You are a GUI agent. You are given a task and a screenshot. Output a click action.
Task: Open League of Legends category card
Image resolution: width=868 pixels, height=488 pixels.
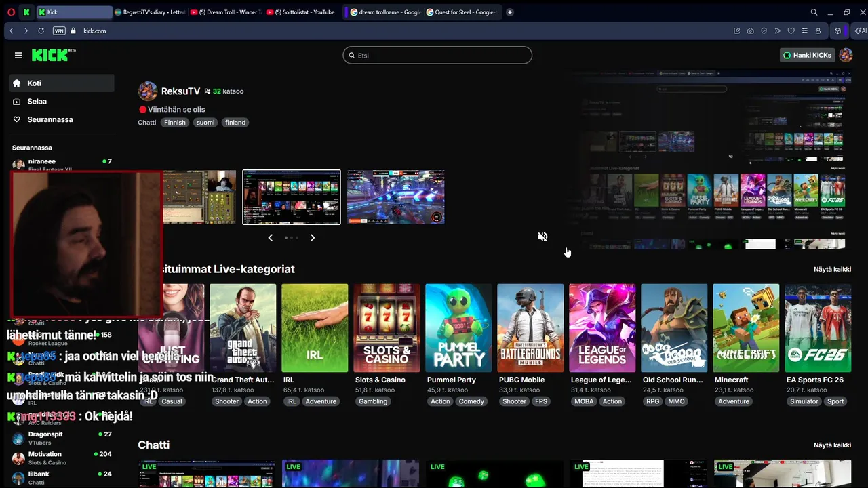pos(602,328)
